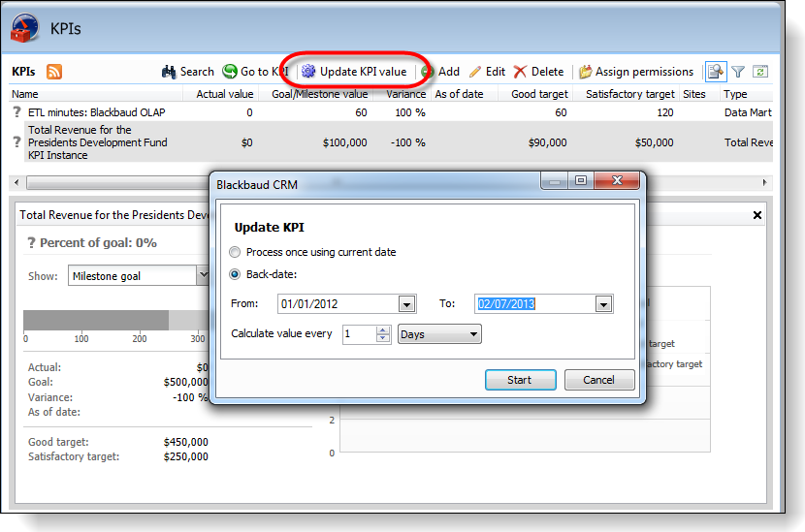Select the ETL minutes: Blackbaud OLAP row
Screen dimensions: 805x532
click(392, 112)
